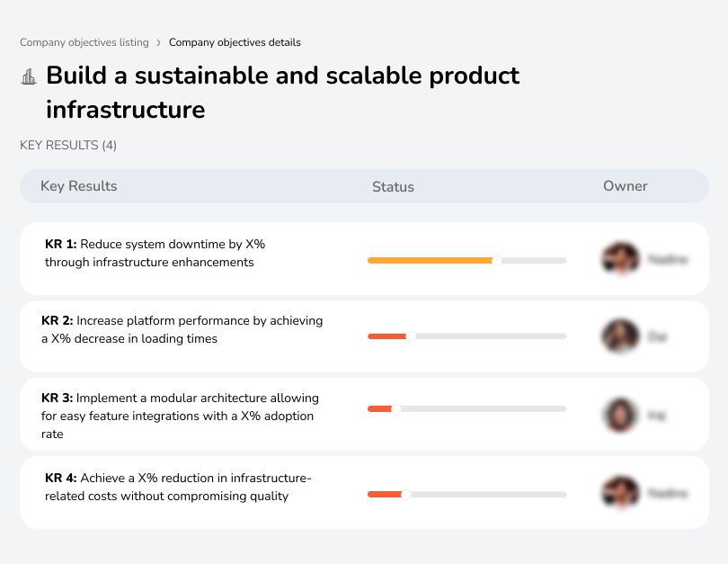728x564 pixels.
Task: Sort by the Key Results column header
Action: [x=78, y=186]
